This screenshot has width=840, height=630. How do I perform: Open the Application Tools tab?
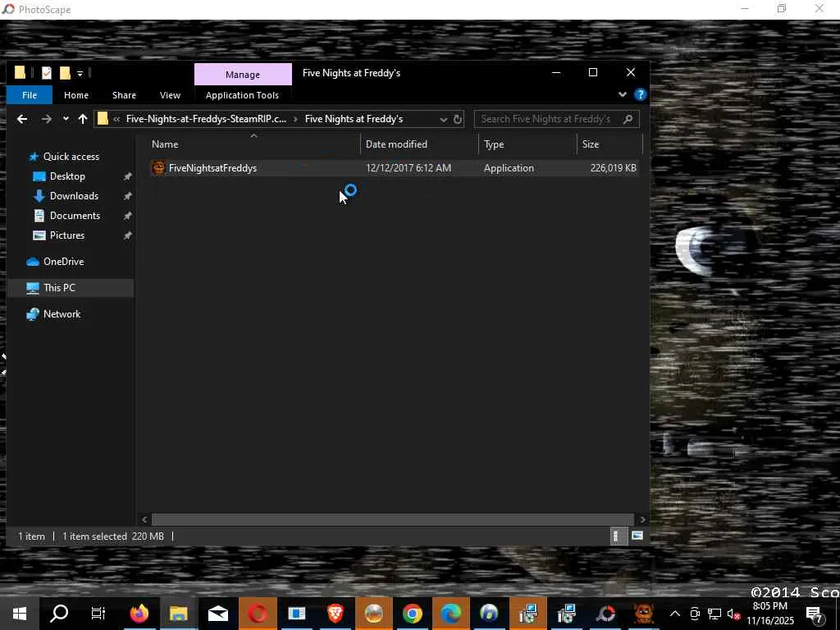pos(242,95)
